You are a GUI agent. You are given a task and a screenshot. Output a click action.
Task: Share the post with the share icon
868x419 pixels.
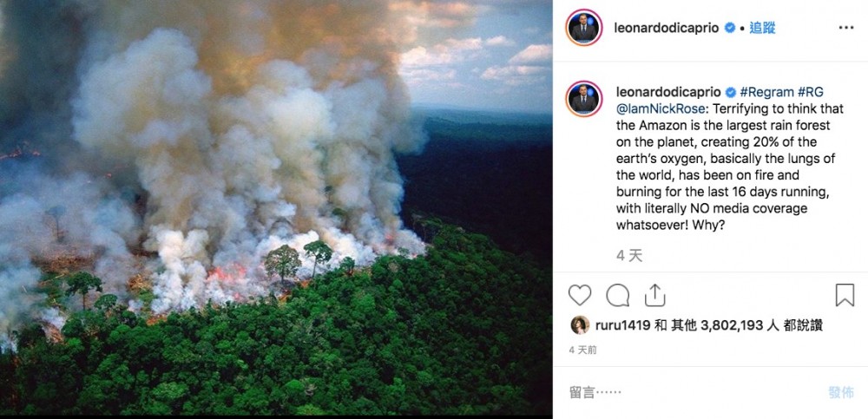(x=654, y=296)
